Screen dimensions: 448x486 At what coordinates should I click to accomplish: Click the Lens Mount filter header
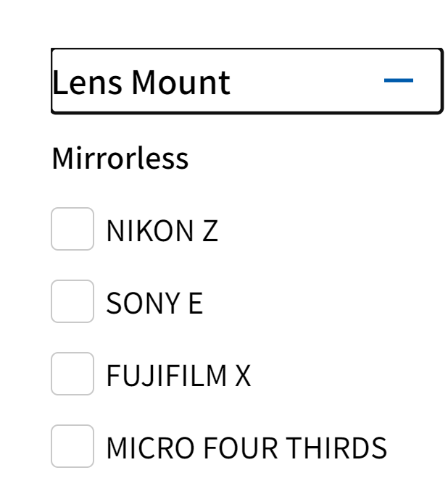(x=246, y=81)
